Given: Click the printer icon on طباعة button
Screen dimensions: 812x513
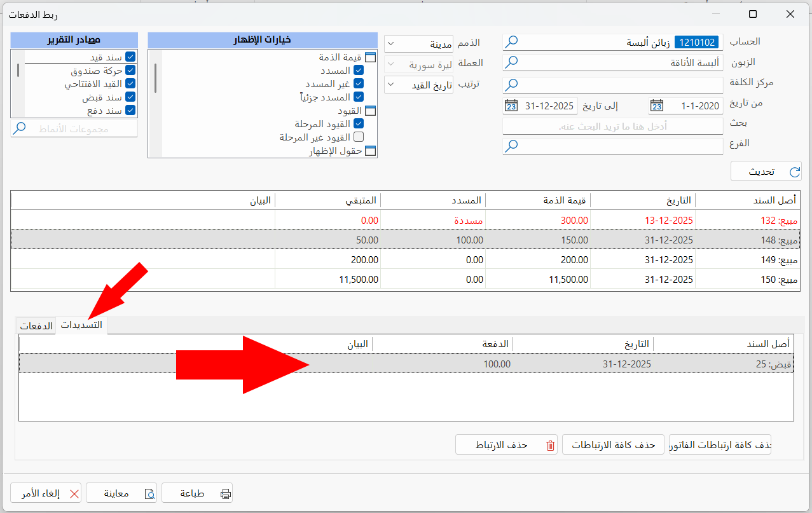Looking at the screenshot, I should click(225, 492).
